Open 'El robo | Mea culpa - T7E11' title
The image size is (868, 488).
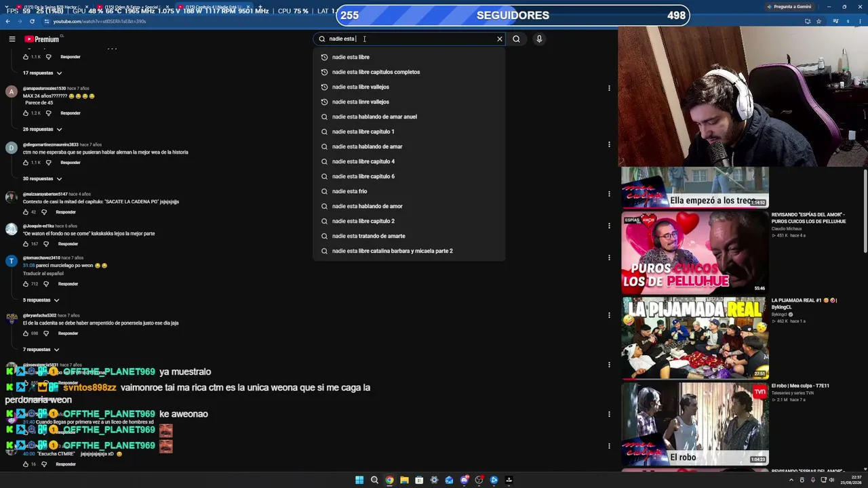(800, 386)
